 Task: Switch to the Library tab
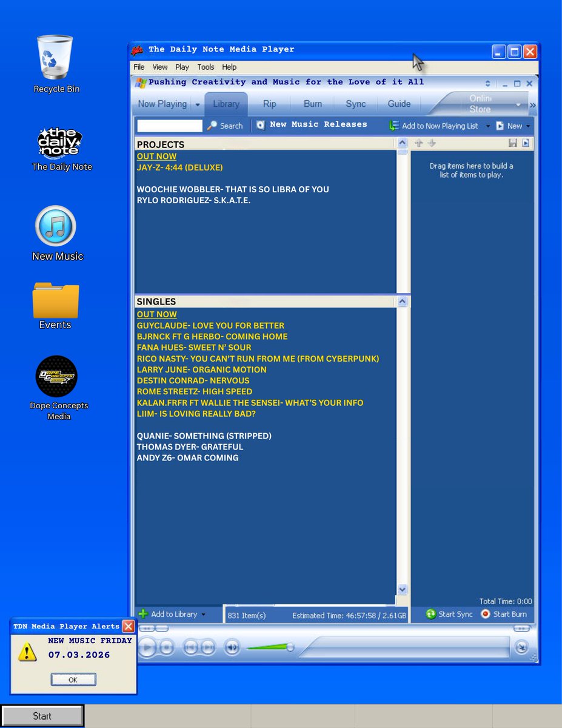tap(226, 104)
